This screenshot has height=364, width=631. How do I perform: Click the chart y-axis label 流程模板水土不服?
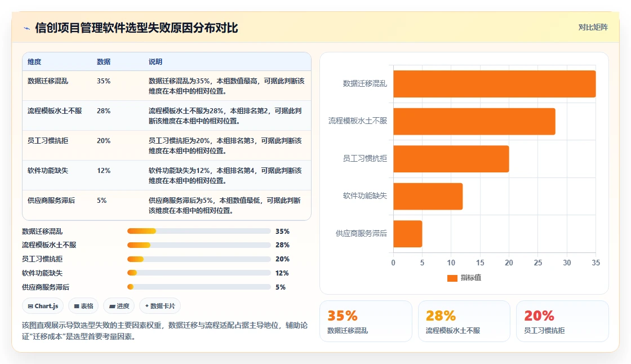coord(357,121)
